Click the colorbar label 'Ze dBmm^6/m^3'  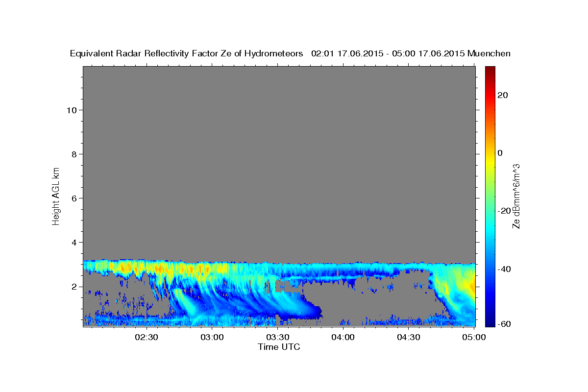coord(515,196)
